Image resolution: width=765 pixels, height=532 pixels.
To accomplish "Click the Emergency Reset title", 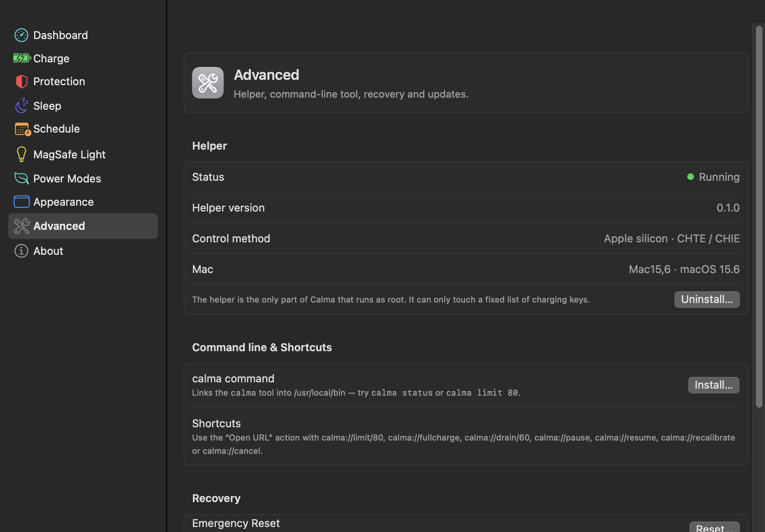I will click(236, 523).
